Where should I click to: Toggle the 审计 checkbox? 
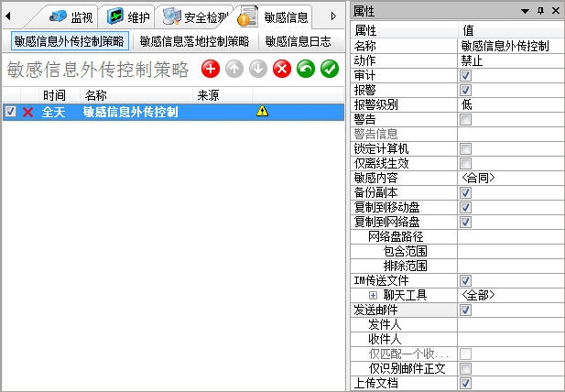pos(465,75)
